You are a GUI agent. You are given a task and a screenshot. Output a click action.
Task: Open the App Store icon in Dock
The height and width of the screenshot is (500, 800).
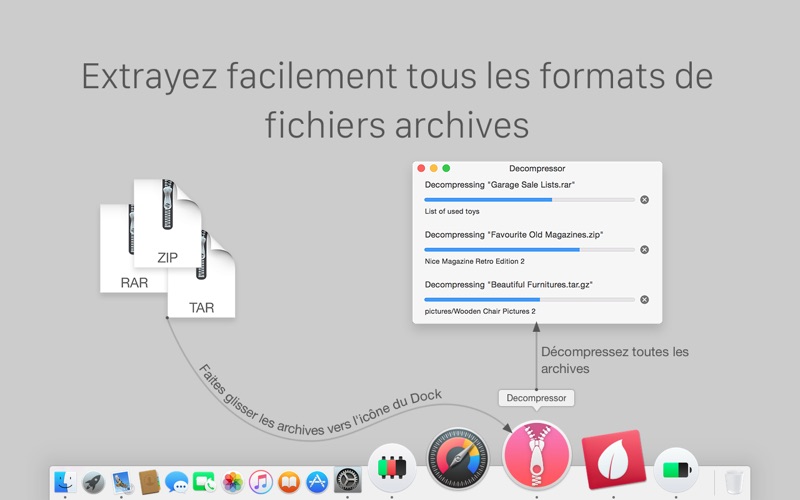pos(317,482)
